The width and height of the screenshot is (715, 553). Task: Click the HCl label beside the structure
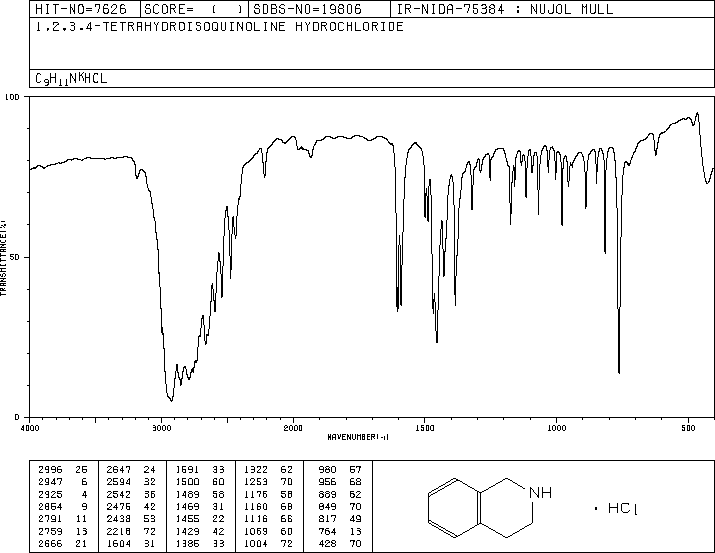coord(622,509)
